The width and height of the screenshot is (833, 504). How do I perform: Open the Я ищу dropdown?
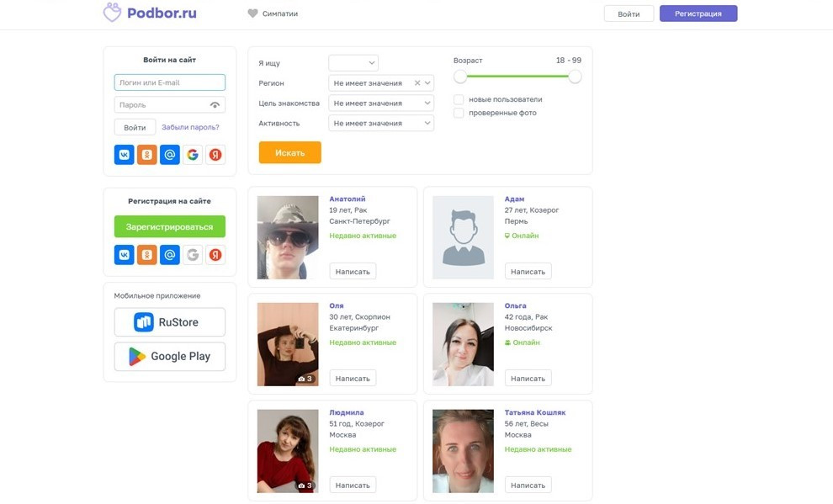[353, 62]
